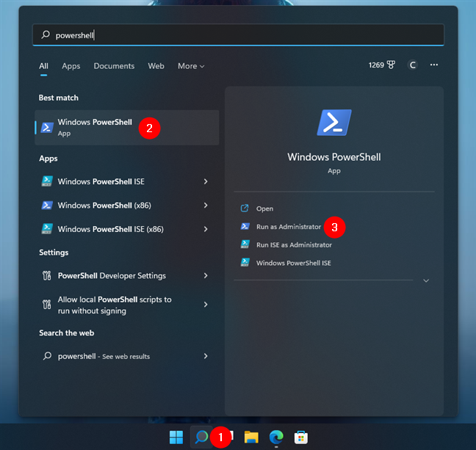Image resolution: width=476 pixels, height=450 pixels.
Task: Click icon beside Allow local PowerShell scripts
Action: (x=47, y=305)
